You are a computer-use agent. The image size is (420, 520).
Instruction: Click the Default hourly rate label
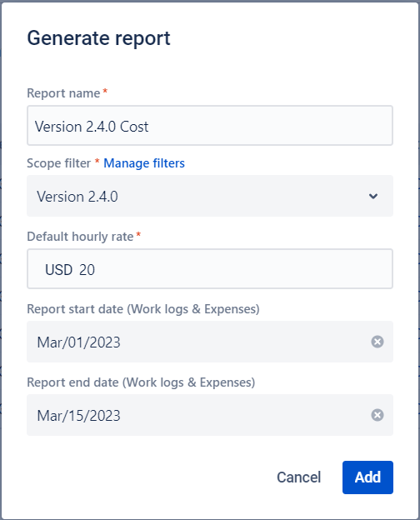tap(80, 237)
